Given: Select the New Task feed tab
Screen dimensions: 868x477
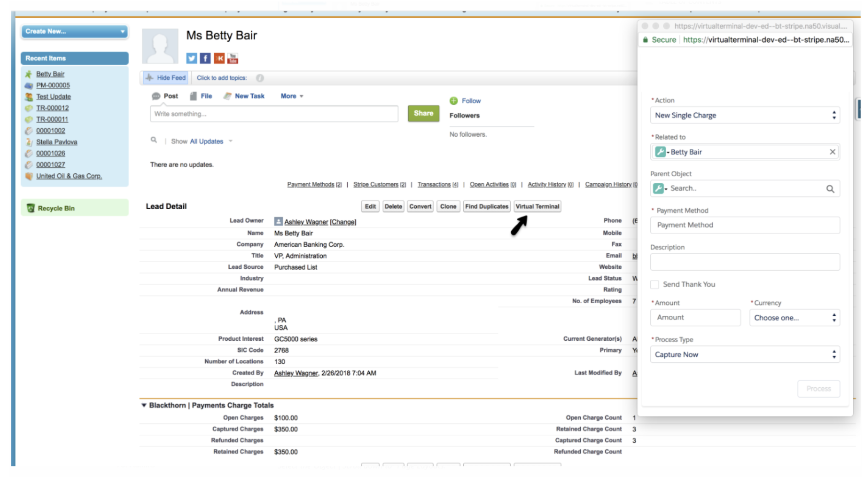Looking at the screenshot, I should pyautogui.click(x=244, y=96).
